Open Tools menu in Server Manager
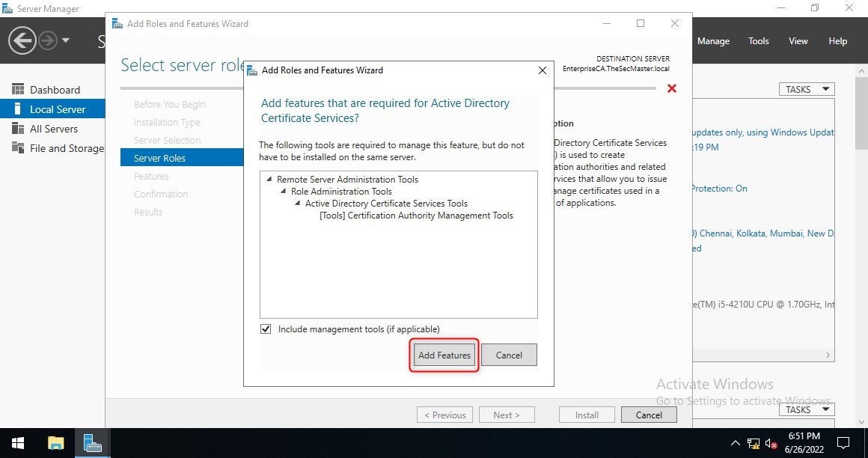Image resolution: width=868 pixels, height=458 pixels. pyautogui.click(x=759, y=41)
